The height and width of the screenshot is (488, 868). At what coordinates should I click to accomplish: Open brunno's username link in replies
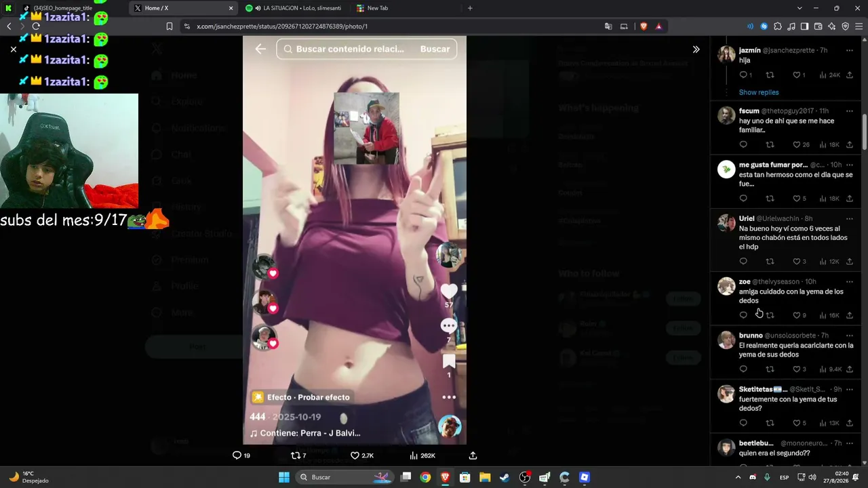(x=751, y=335)
